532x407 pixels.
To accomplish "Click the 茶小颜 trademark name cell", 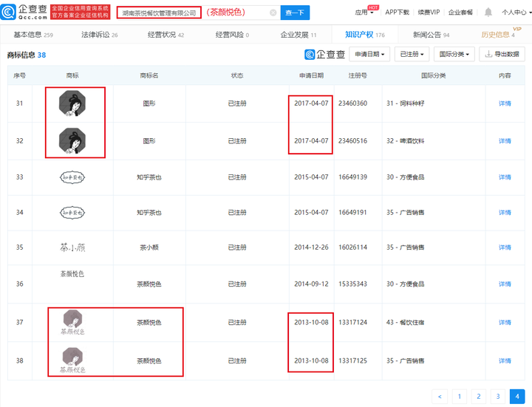I will click(149, 247).
